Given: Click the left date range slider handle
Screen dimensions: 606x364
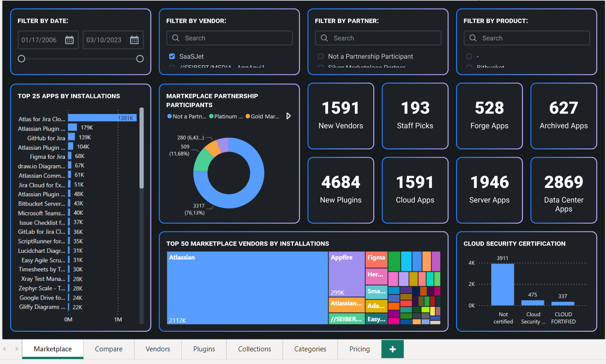Looking at the screenshot, I should (21, 59).
